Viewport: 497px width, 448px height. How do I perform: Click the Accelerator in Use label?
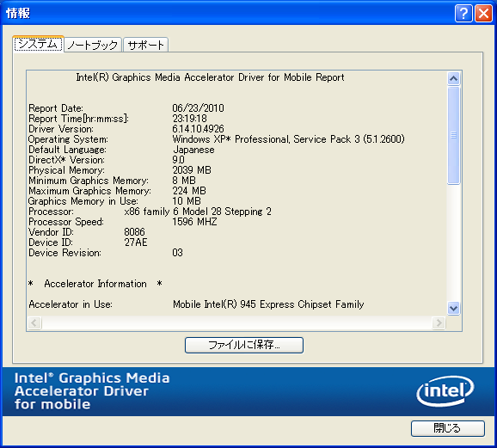point(71,304)
